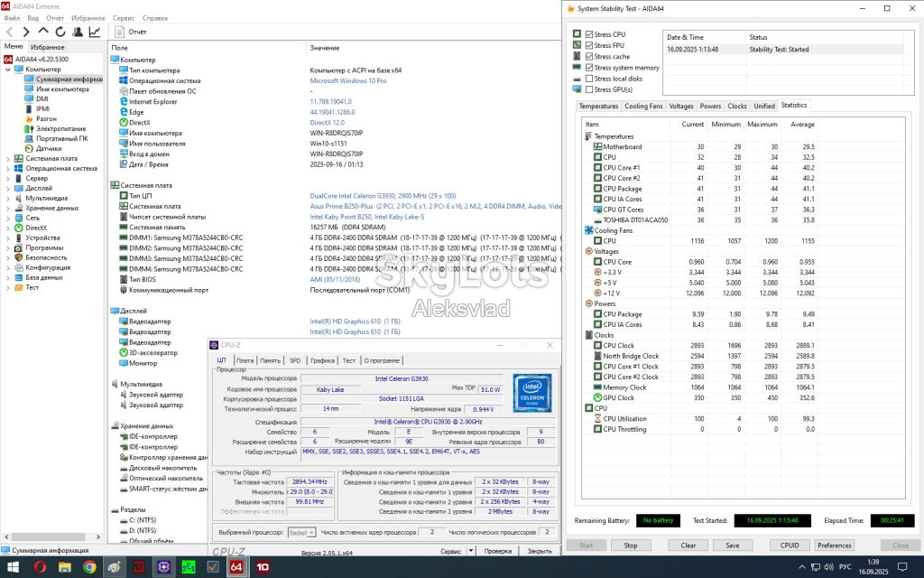Expand the Системная плата tree node

tap(7, 159)
